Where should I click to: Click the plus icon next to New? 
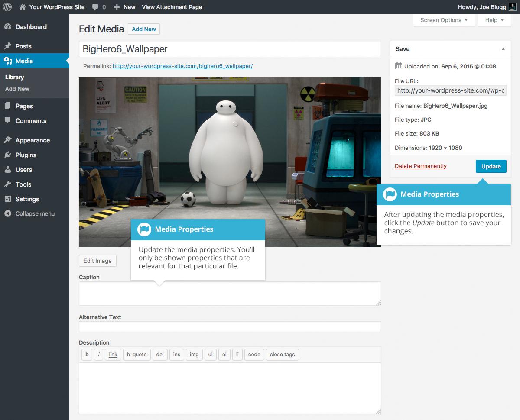117,7
